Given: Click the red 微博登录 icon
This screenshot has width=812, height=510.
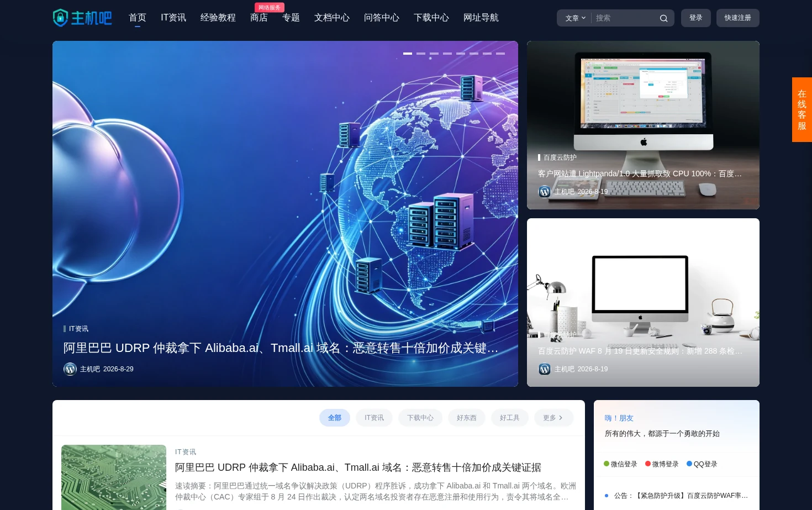Looking at the screenshot, I should [648, 464].
